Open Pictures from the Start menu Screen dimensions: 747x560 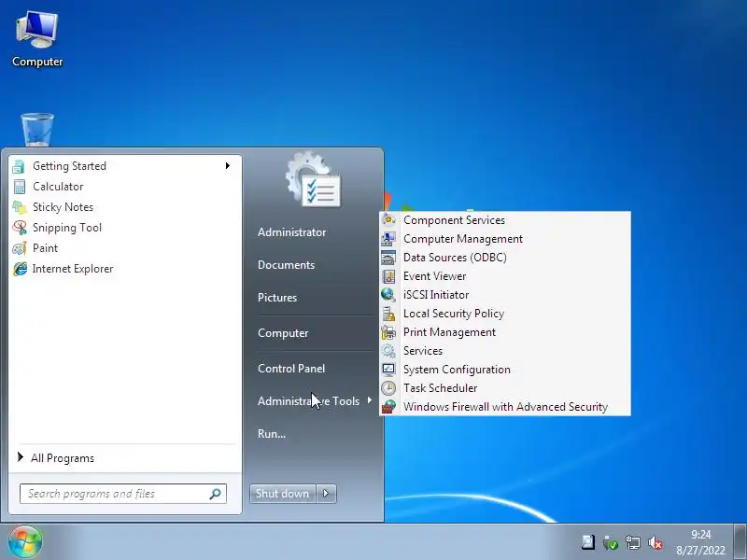[277, 298]
